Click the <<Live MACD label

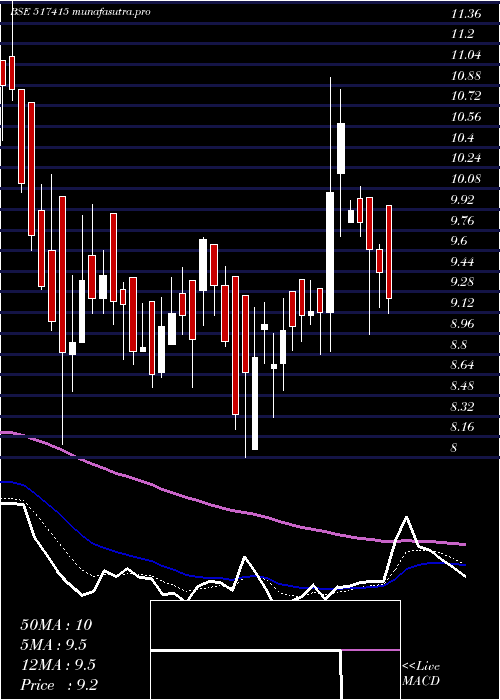(421, 674)
